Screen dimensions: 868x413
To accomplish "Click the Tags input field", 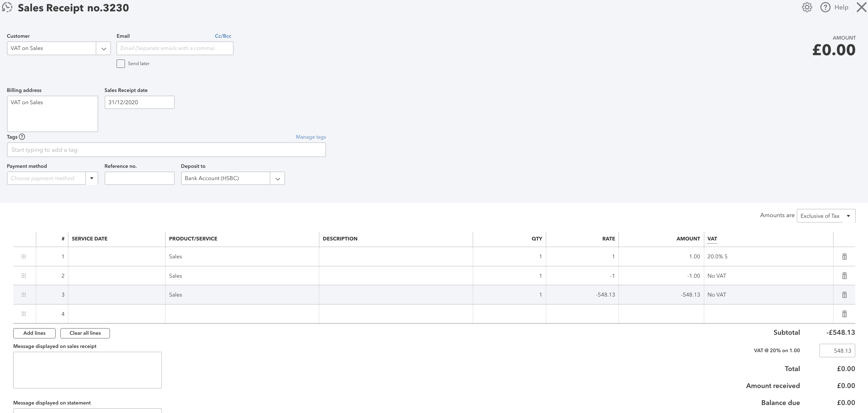I will pyautogui.click(x=167, y=150).
